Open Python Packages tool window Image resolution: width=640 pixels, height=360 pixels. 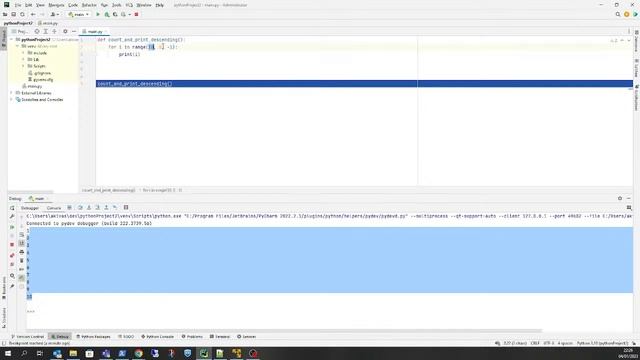93,337
